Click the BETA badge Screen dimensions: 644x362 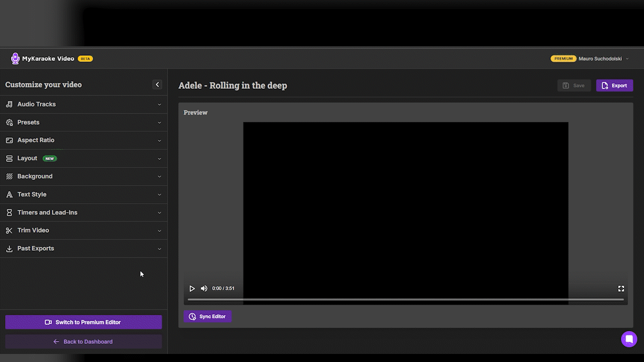85,59
